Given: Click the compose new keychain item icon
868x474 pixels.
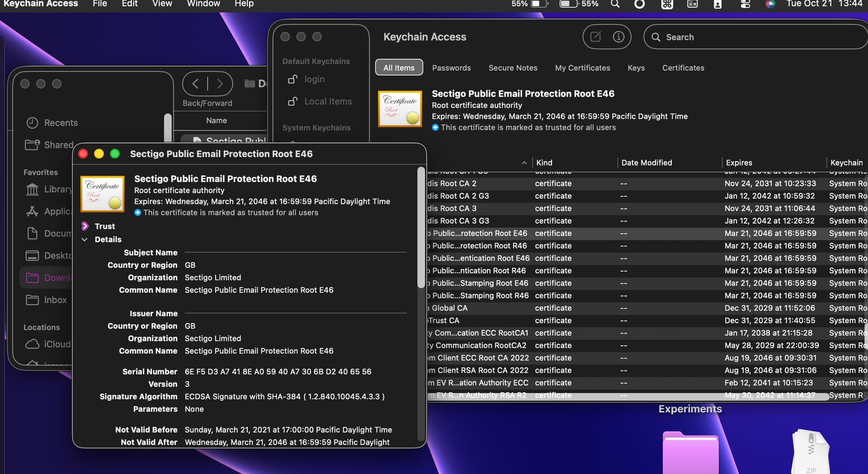Looking at the screenshot, I should point(595,37).
